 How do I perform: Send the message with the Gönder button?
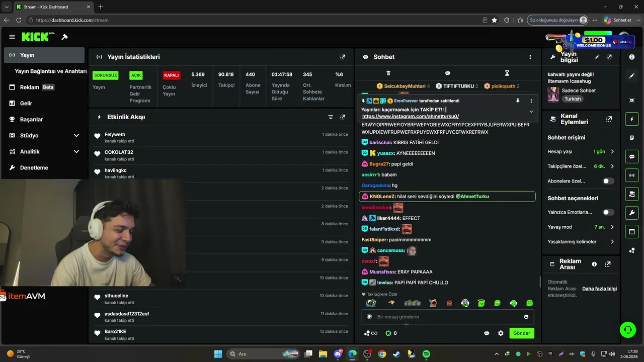[x=521, y=333]
